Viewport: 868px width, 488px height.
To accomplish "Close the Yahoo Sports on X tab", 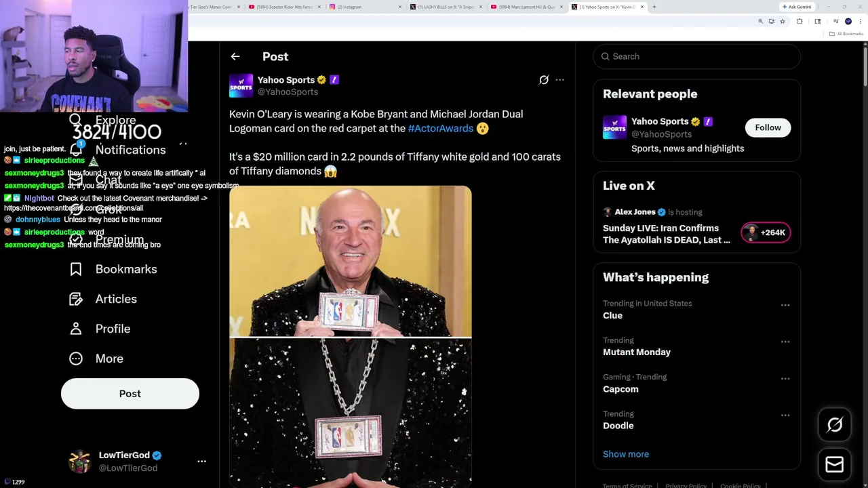I will [x=642, y=7].
